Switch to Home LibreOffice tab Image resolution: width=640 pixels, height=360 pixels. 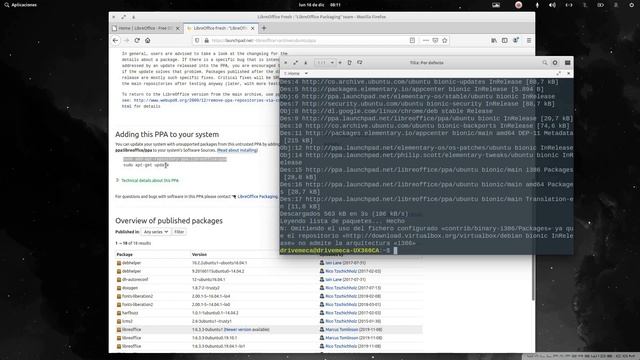pyautogui.click(x=145, y=28)
